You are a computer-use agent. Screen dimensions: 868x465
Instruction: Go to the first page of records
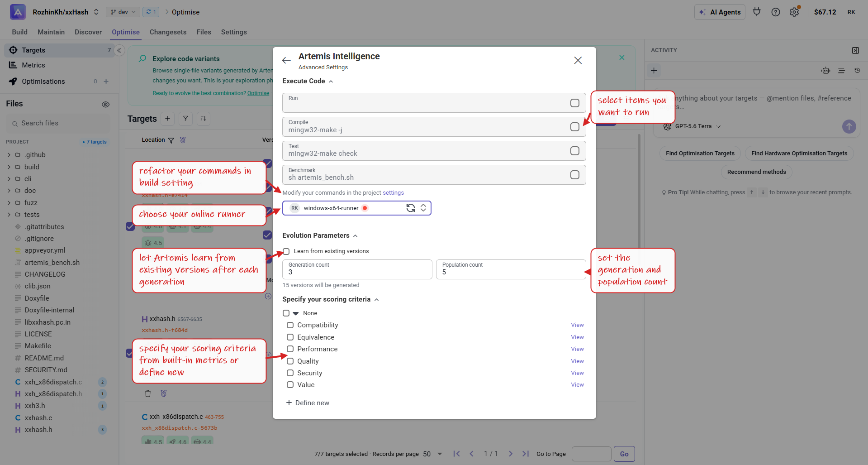[456, 454]
